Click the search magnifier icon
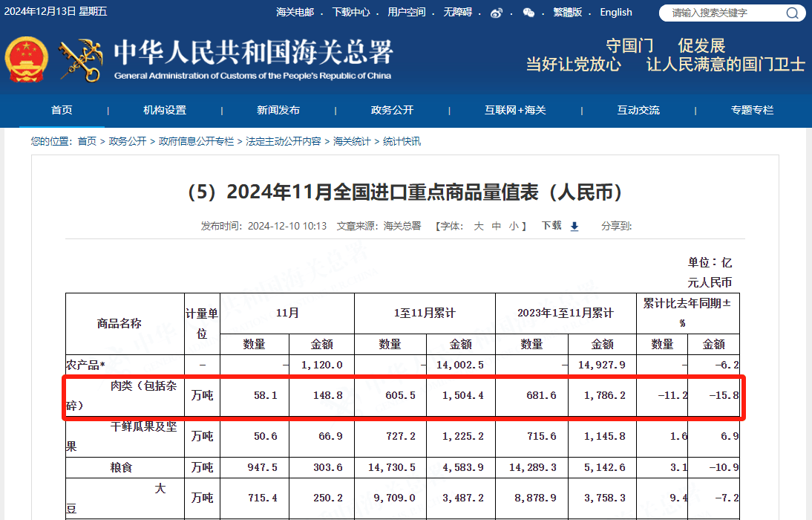 click(792, 13)
